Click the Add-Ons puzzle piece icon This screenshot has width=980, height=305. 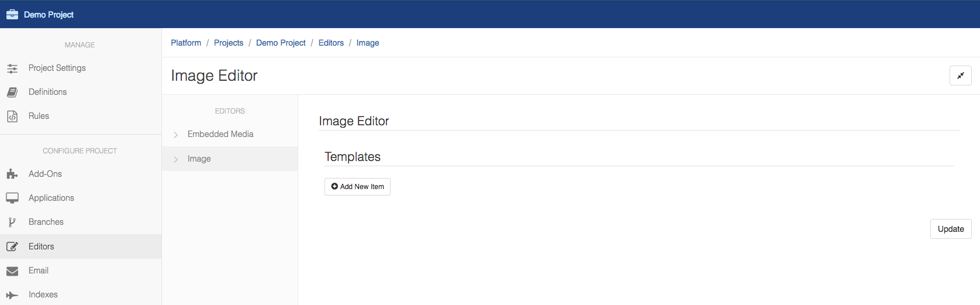click(x=12, y=174)
